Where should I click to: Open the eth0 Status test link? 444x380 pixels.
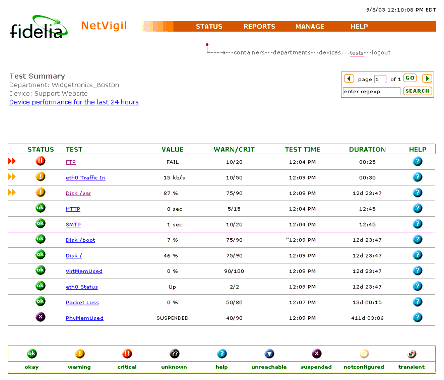[82, 287]
